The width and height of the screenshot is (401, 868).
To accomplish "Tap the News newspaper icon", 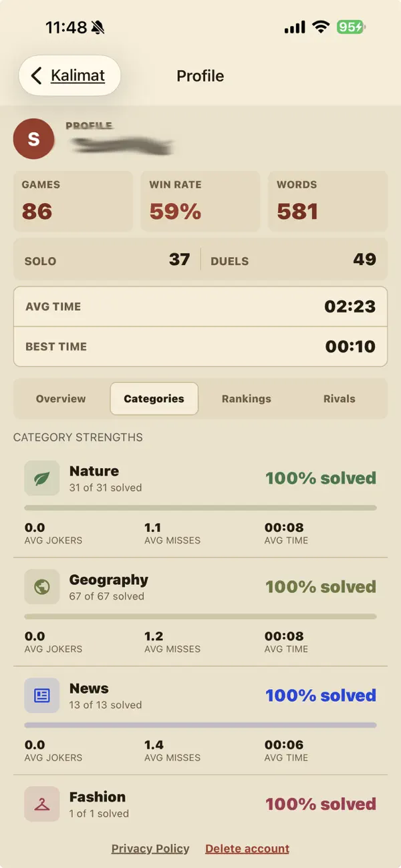I will (x=42, y=696).
